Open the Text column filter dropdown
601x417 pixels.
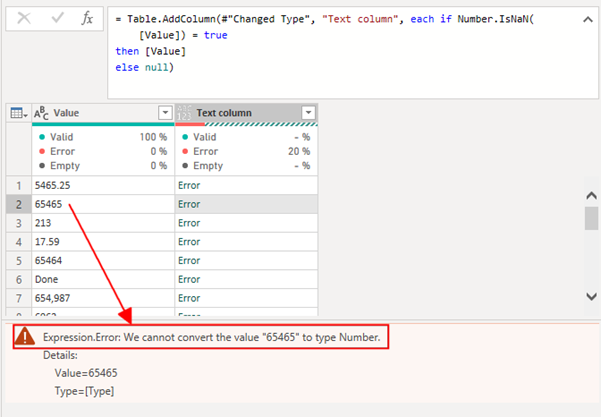coord(308,113)
